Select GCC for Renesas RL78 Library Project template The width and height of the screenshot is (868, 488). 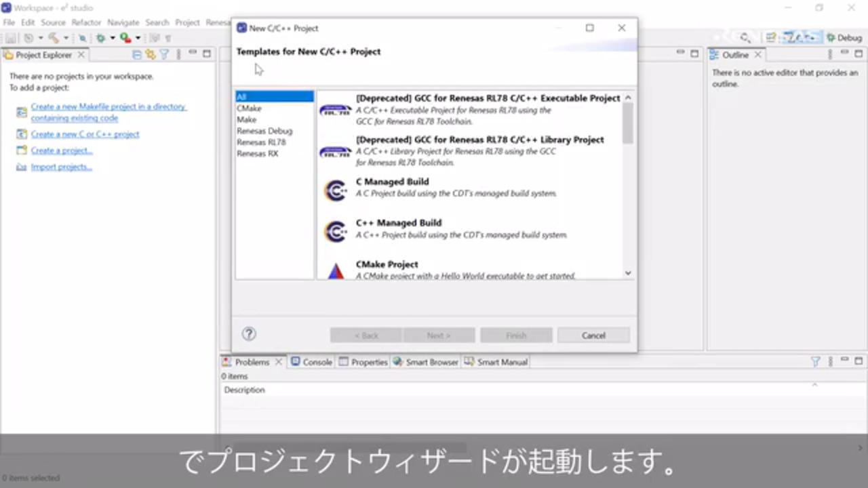(469, 150)
